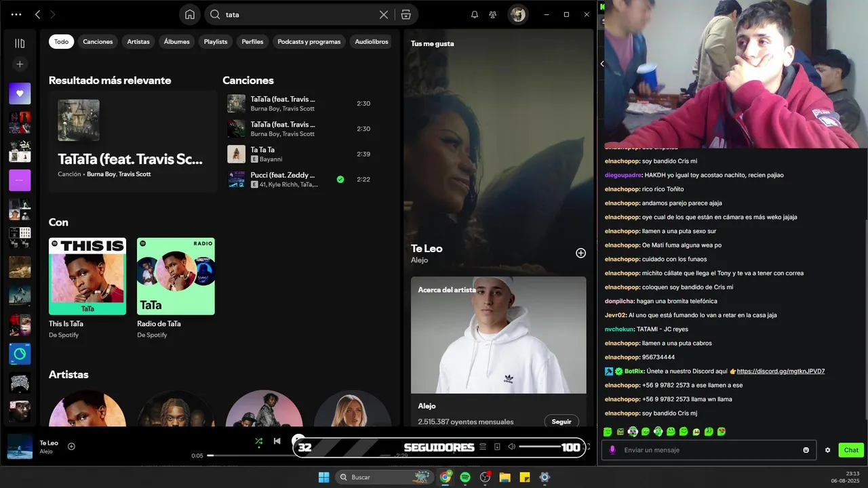Screen dimensions: 868x488
Task: Open the Spotify three-dots main menu
Action: (x=16, y=14)
